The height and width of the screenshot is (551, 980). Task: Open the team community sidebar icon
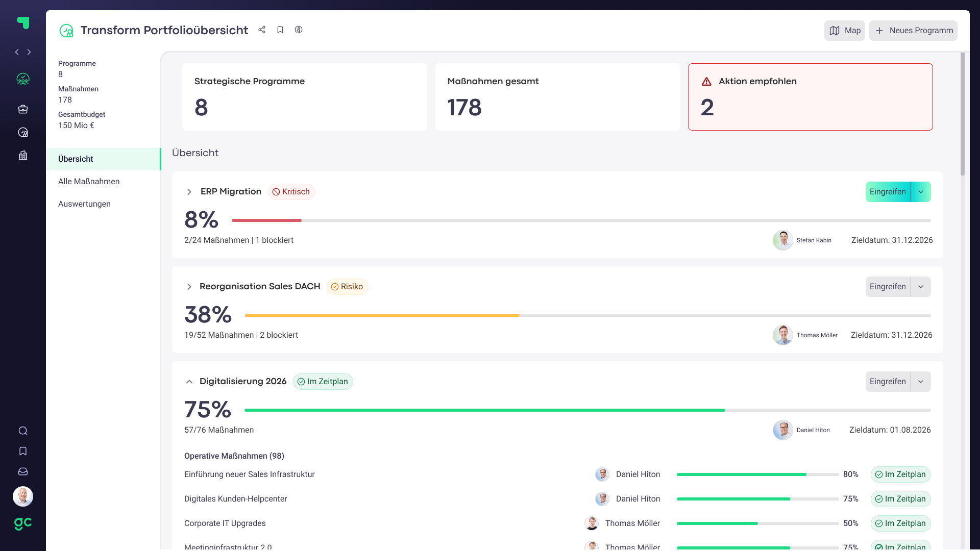point(23,79)
